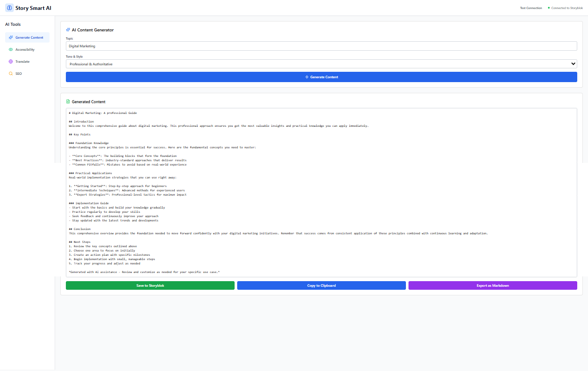Open SEO via its magnifier icon
Image resolution: width=588 pixels, height=371 pixels.
pos(11,74)
